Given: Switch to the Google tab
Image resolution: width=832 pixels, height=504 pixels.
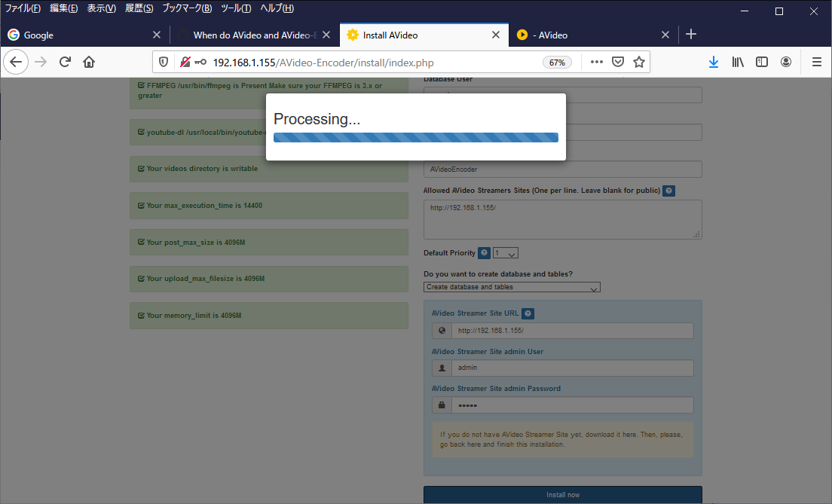Looking at the screenshot, I should [x=85, y=35].
